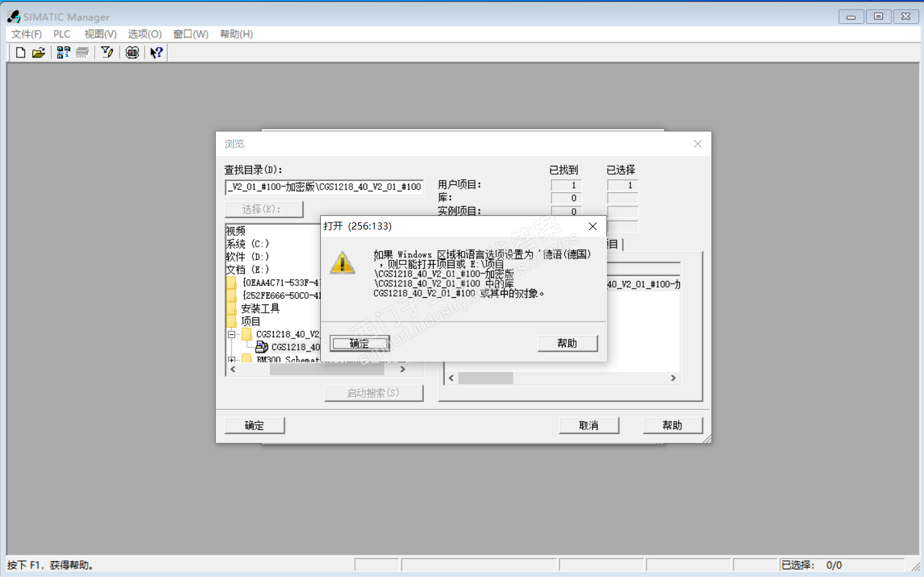Viewport: 924px width, 577px height.
Task: Open the 文件(F) menu
Action: click(26, 34)
